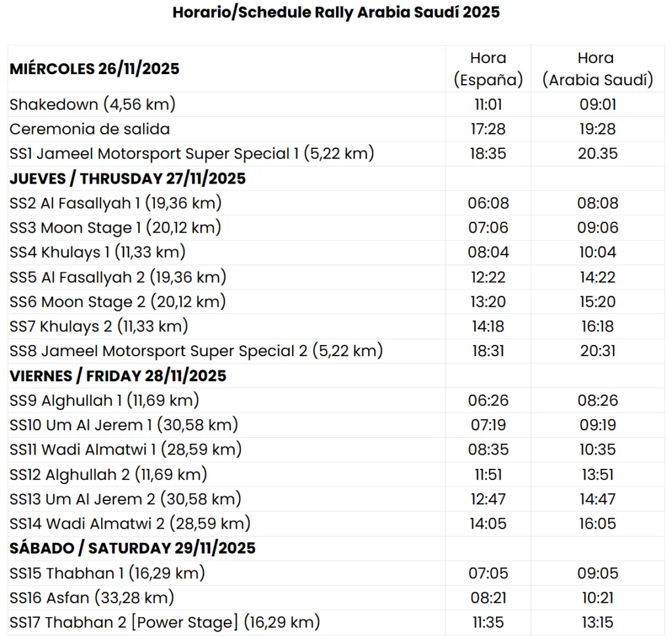Select the SS3 Moon Stage 1 row
The width and height of the screenshot is (672, 644).
coord(115,228)
